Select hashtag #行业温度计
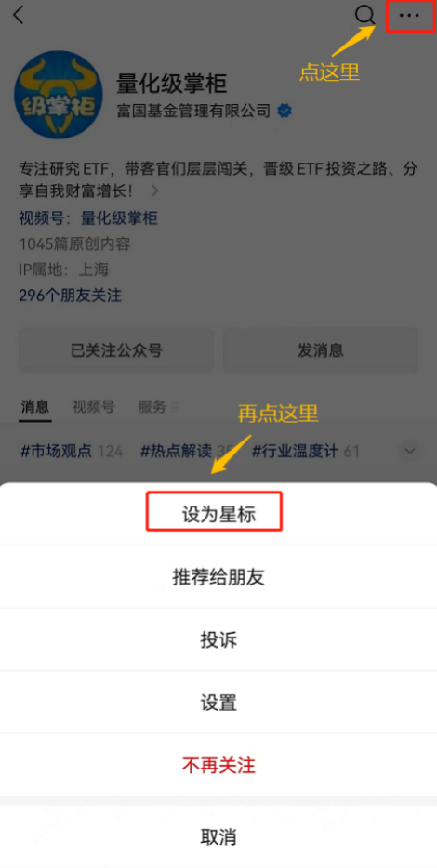 (x=295, y=451)
